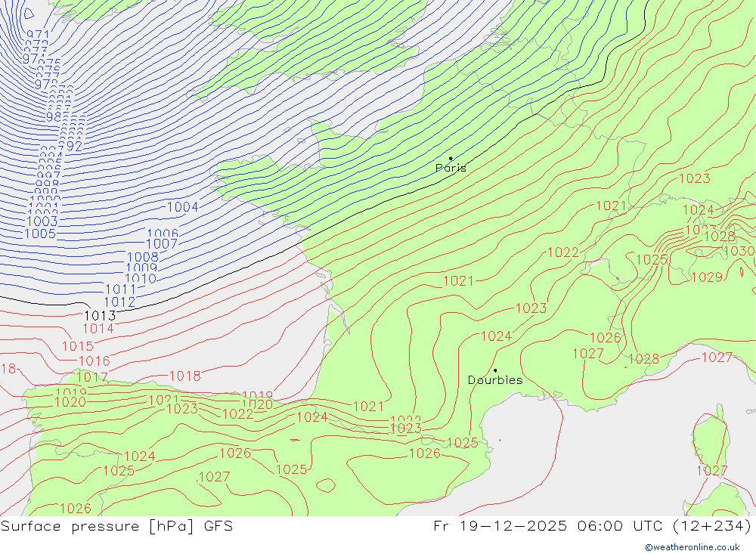
Task: Click the 1016 red isobar label
Action: tap(94, 361)
